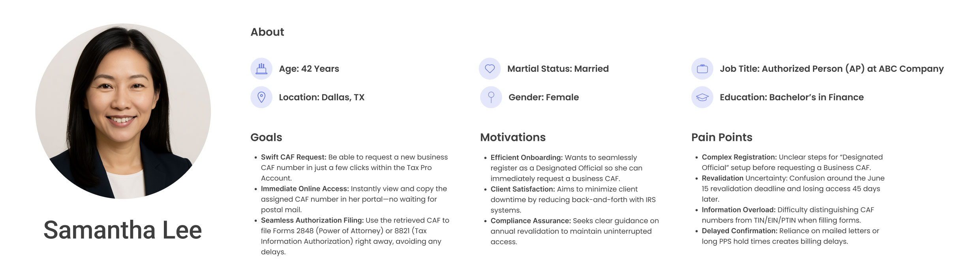This screenshot has height=277, width=980.
Task: Click the Compliance Assurance bullet title
Action: 531,221
